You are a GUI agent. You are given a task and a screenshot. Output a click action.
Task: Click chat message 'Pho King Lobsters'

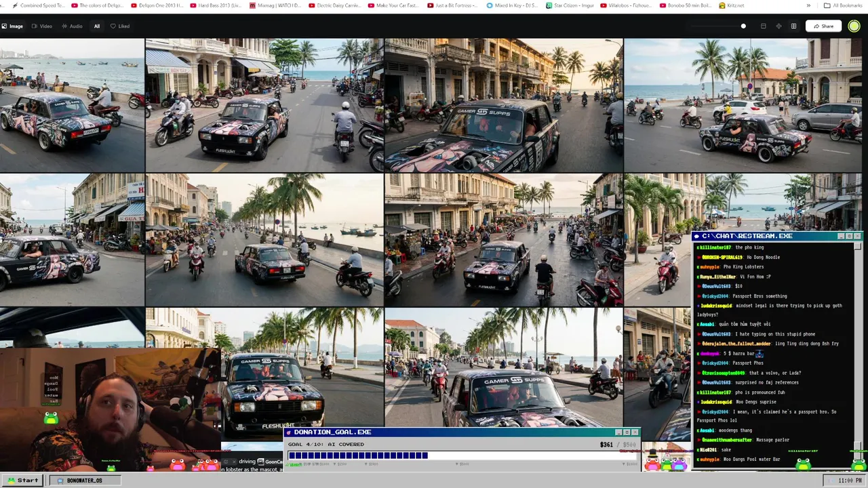(x=743, y=267)
